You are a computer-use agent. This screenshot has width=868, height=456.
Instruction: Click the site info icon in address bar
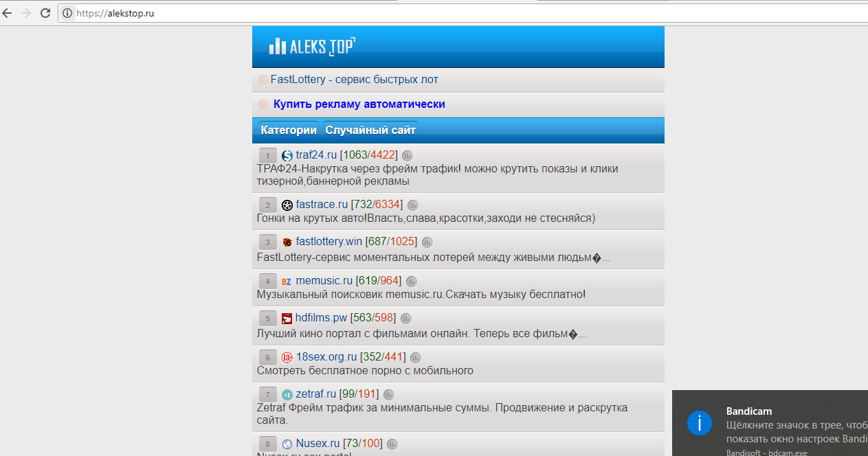coord(67,13)
